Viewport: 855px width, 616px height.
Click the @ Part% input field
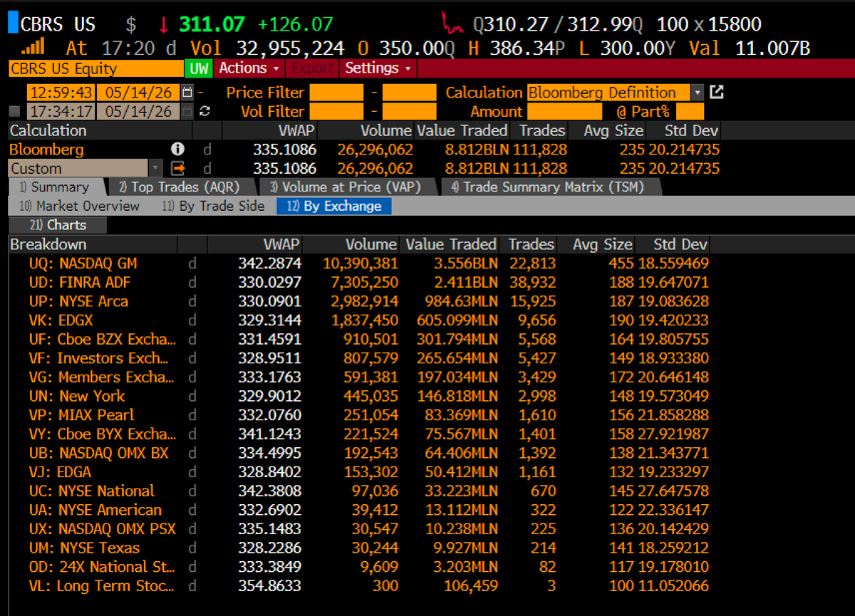pos(690,112)
